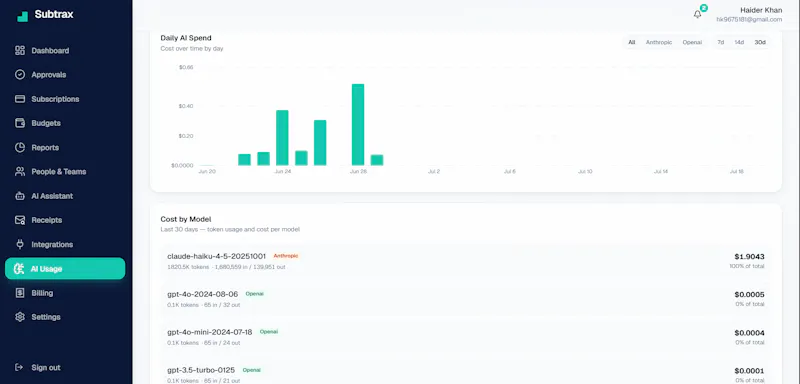Click the Subtrax brand name

tap(54, 14)
